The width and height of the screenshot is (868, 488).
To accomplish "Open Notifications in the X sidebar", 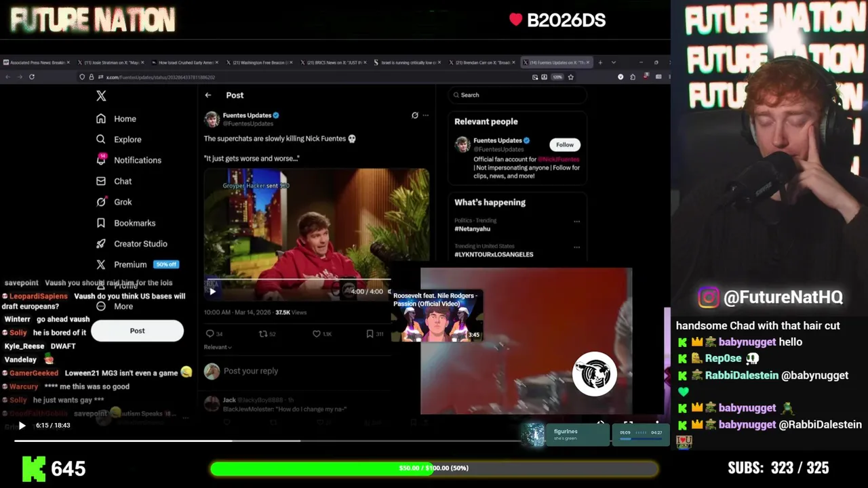I will click(x=129, y=160).
